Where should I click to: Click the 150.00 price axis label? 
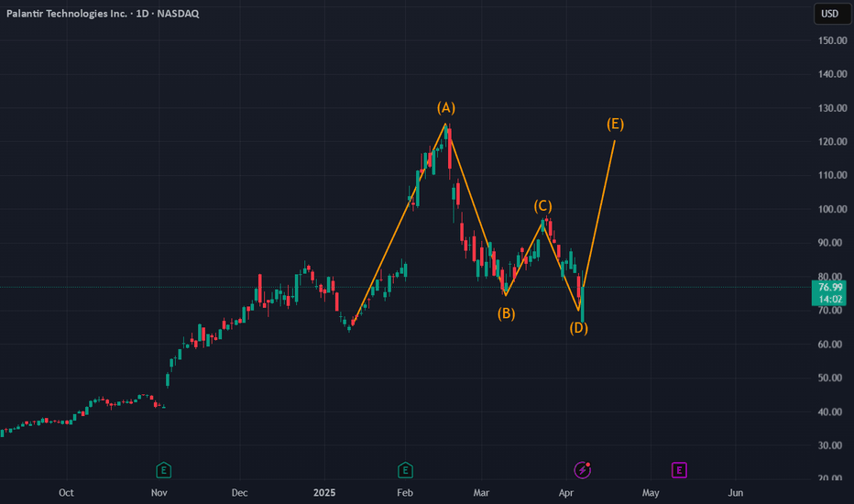[833, 40]
